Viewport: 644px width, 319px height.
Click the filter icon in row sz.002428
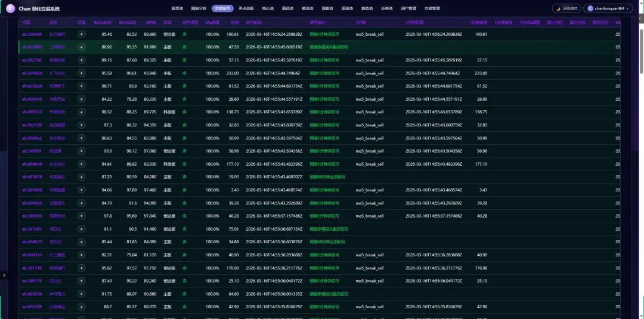click(x=81, y=306)
